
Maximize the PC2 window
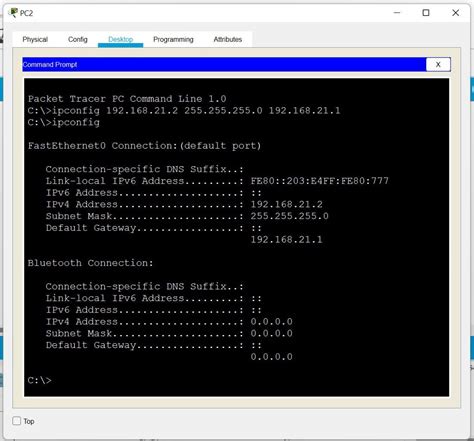[x=426, y=13]
